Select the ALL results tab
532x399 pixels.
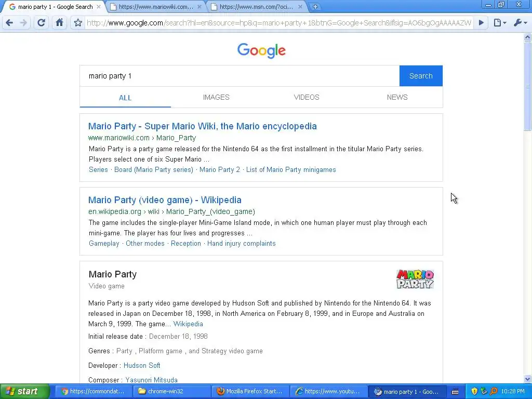125,98
